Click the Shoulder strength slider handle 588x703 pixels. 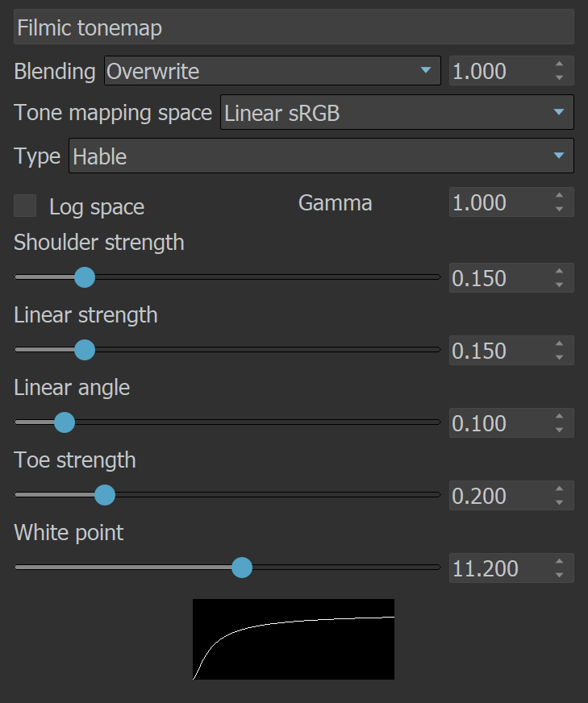tap(85, 277)
